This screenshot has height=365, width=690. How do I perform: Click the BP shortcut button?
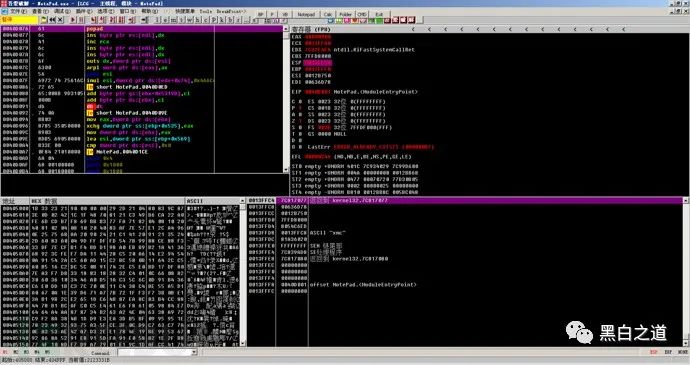pos(260,15)
